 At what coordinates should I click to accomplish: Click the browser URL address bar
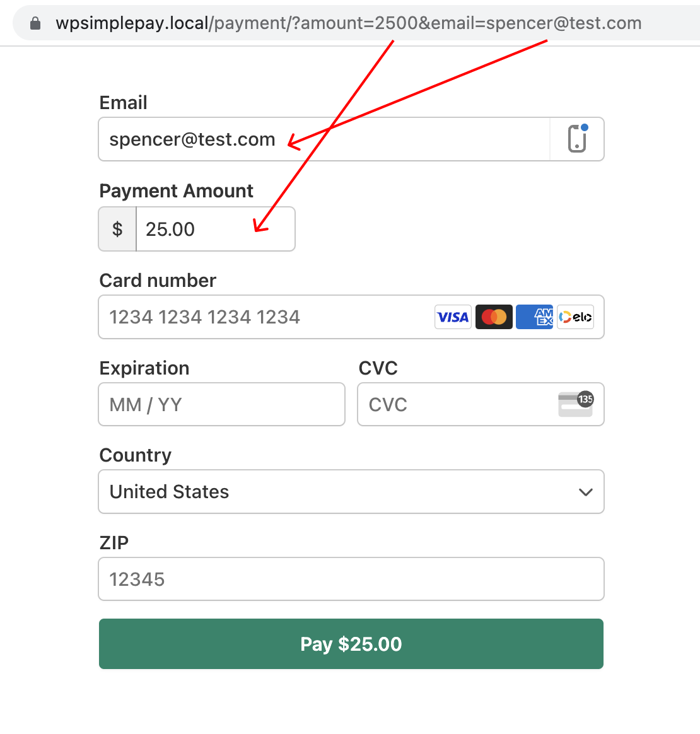pyautogui.click(x=348, y=23)
